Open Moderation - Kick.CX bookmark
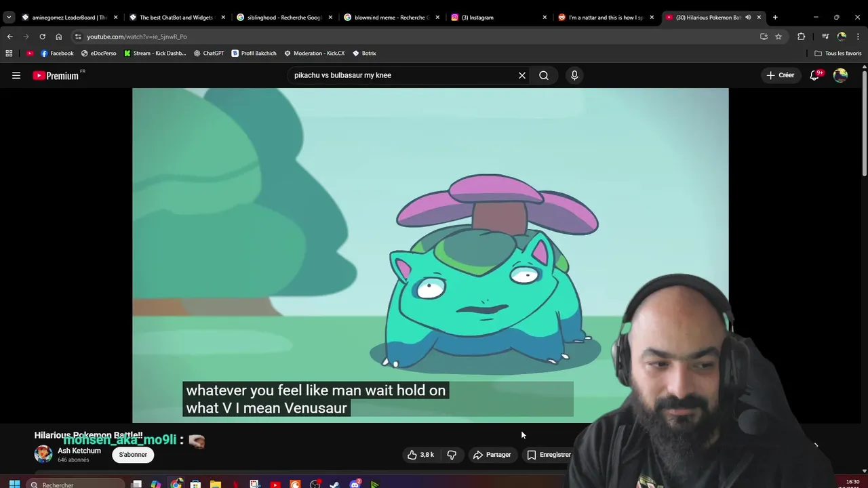This screenshot has height=488, width=868. (x=314, y=53)
